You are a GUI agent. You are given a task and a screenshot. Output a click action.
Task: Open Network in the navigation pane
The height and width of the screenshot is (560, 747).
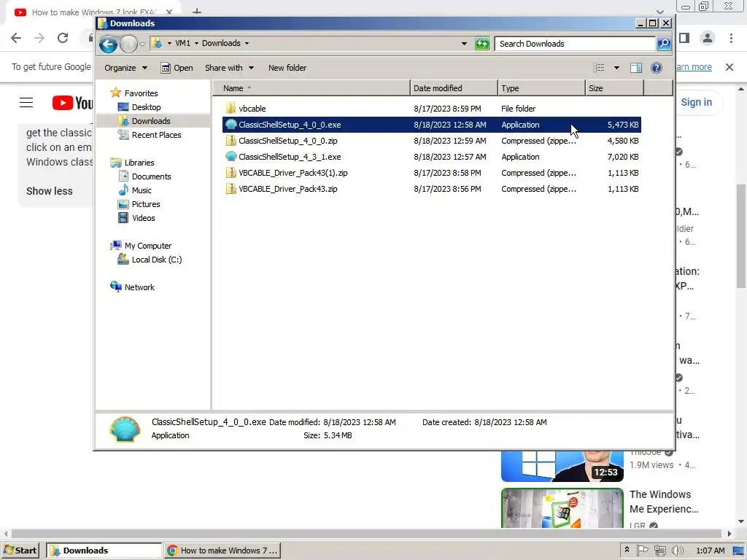(139, 287)
